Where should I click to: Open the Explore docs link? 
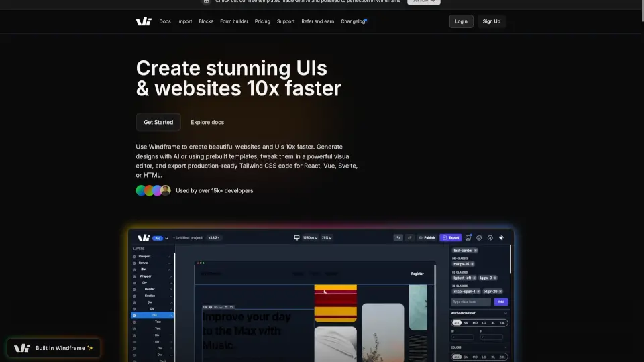(207, 122)
